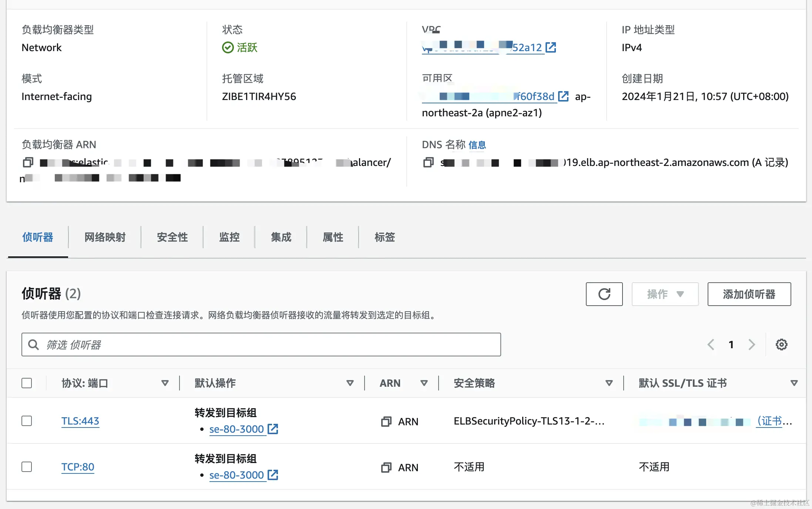Select all listeners checkbox in header
This screenshot has width=812, height=509.
point(27,383)
